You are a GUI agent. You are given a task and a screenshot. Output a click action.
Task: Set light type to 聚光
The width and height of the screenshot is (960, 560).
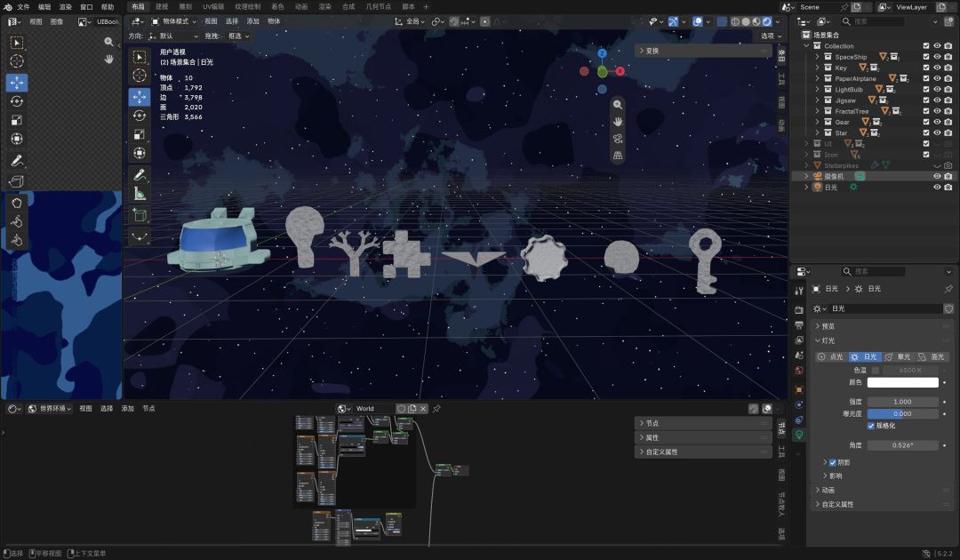pos(898,356)
